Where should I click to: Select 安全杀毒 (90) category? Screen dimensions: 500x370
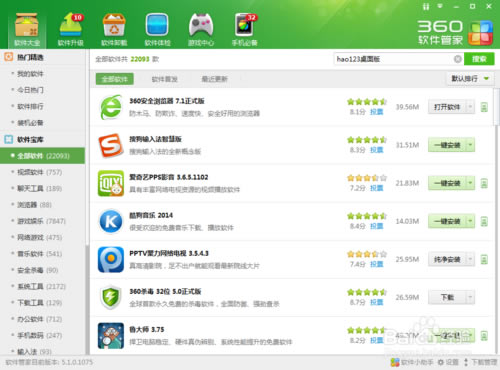coord(38,270)
